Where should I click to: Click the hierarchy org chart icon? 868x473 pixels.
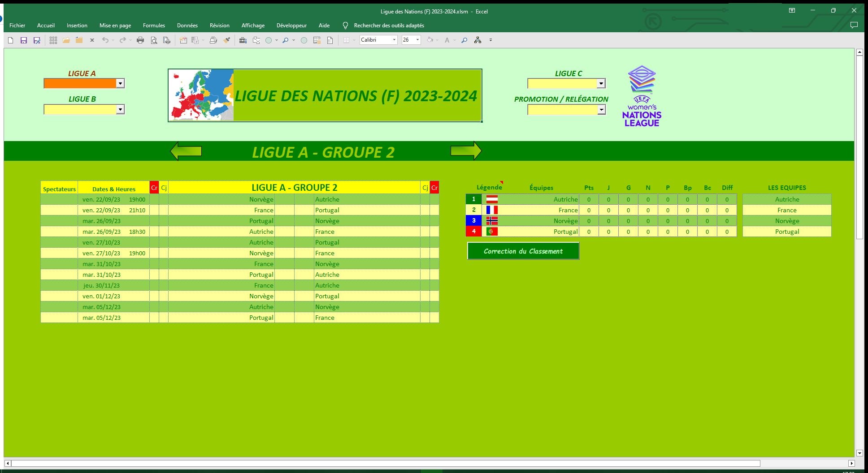point(477,40)
